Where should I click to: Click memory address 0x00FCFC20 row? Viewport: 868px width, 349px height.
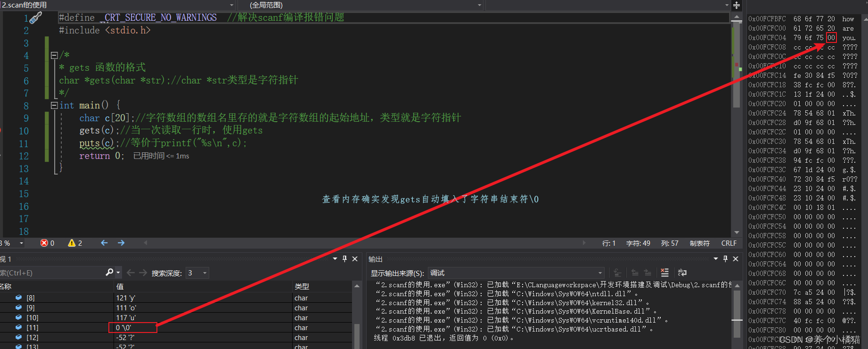coord(802,104)
